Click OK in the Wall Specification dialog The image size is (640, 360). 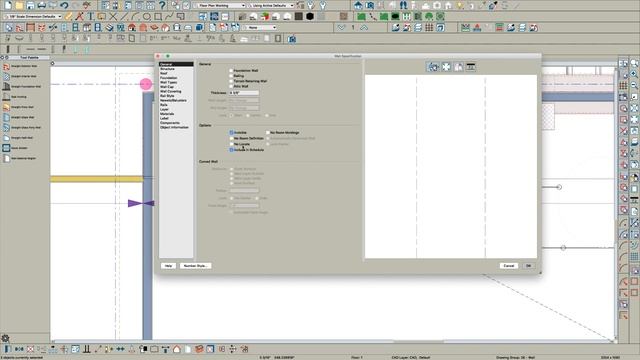[528, 266]
